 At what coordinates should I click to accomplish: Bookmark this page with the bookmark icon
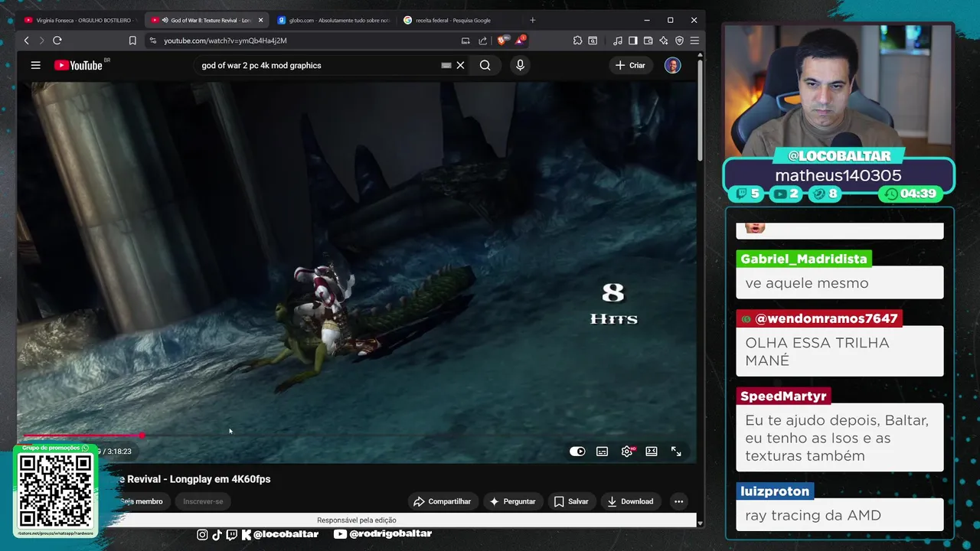pyautogui.click(x=132, y=41)
